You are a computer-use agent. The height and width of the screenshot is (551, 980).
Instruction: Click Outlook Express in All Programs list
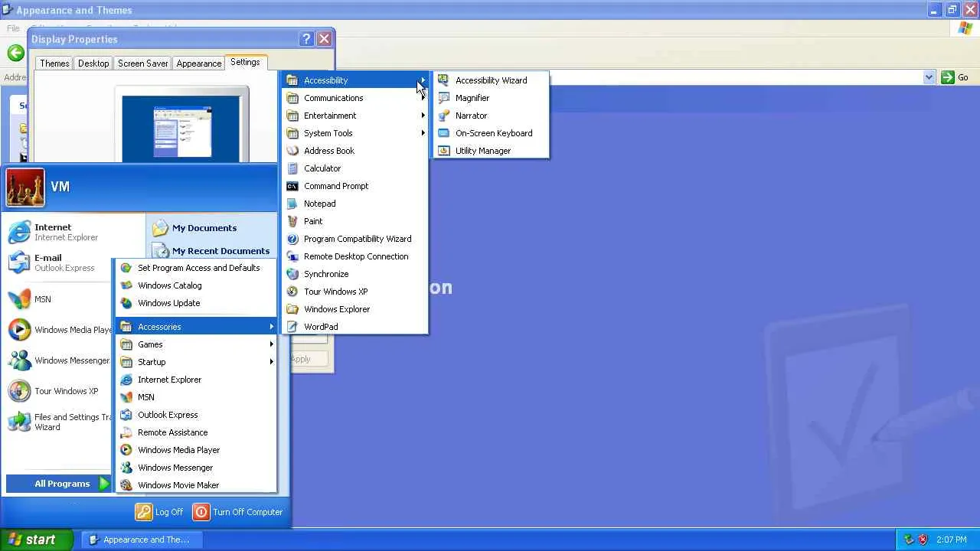pos(196,415)
